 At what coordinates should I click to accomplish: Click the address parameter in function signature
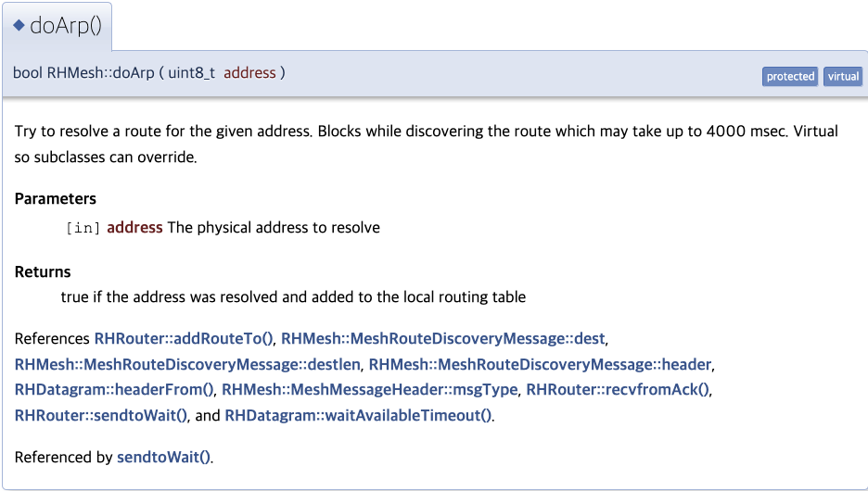pos(249,73)
